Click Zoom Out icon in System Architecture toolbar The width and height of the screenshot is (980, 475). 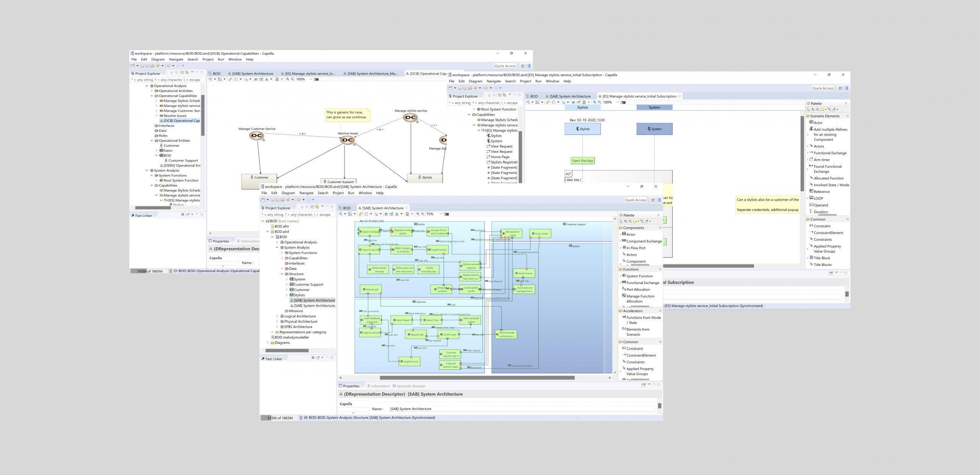(x=422, y=214)
